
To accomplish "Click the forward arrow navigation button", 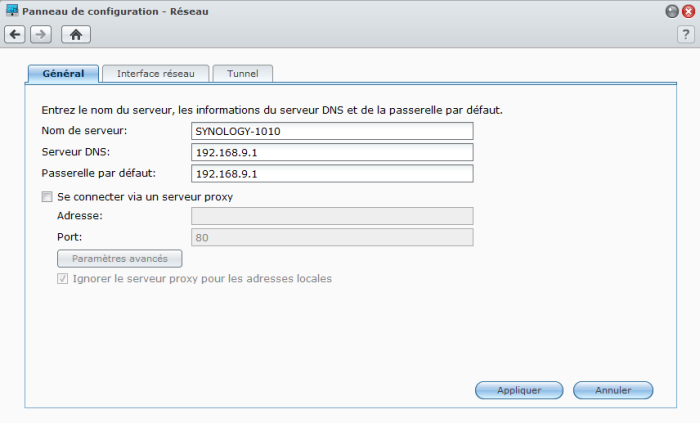I will tap(41, 34).
